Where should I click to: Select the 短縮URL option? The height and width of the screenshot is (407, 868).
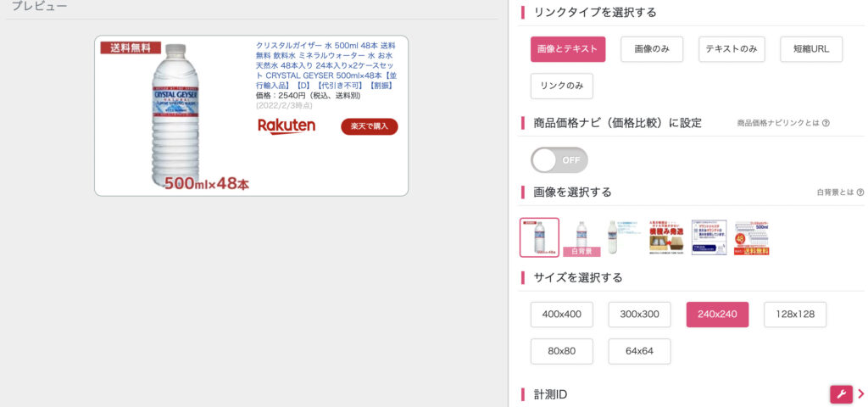point(811,49)
